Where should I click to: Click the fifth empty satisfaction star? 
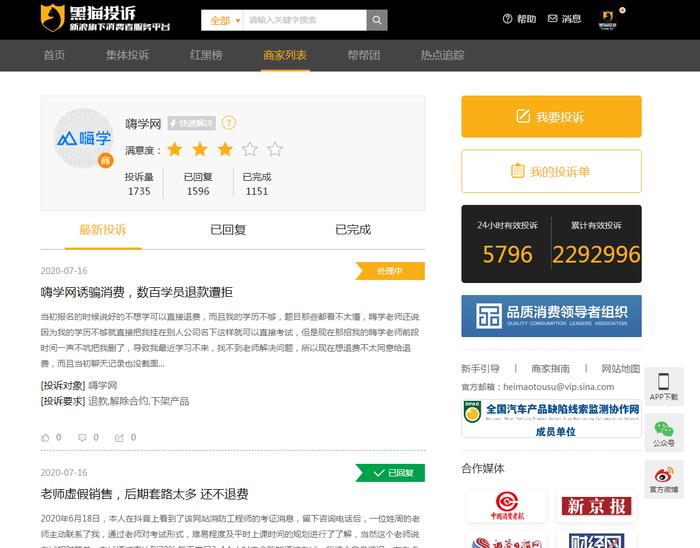[275, 149]
